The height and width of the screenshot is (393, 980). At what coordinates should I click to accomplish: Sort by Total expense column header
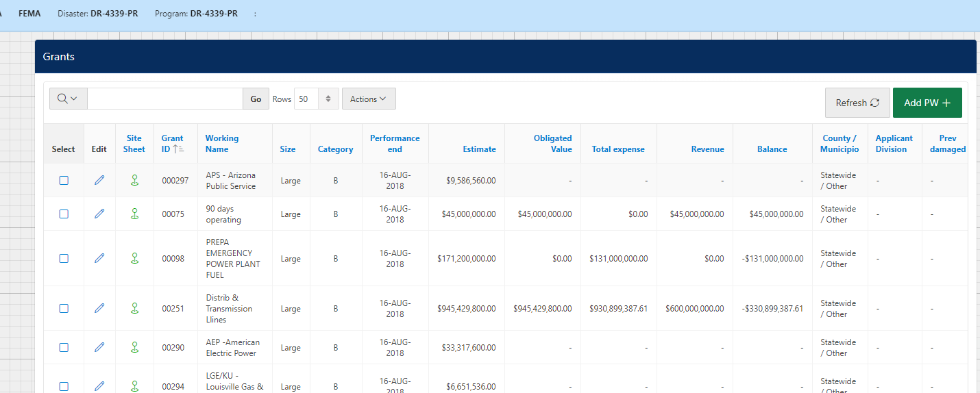[618, 149]
